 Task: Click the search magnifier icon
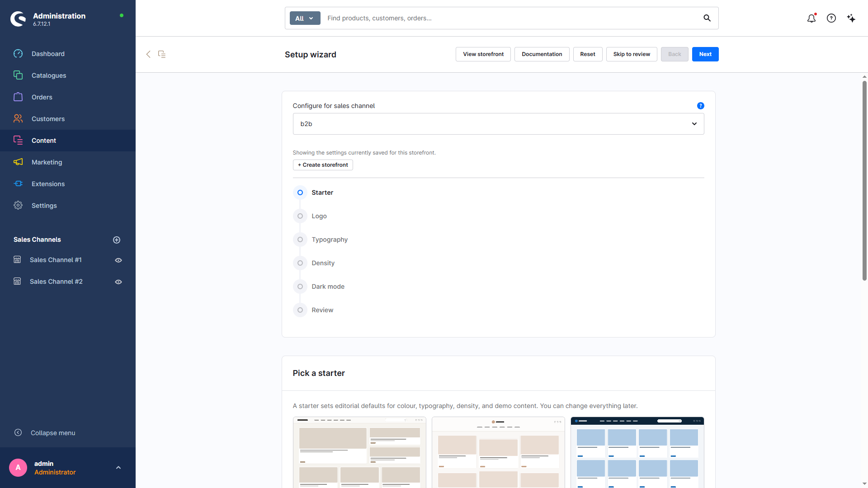[707, 18]
